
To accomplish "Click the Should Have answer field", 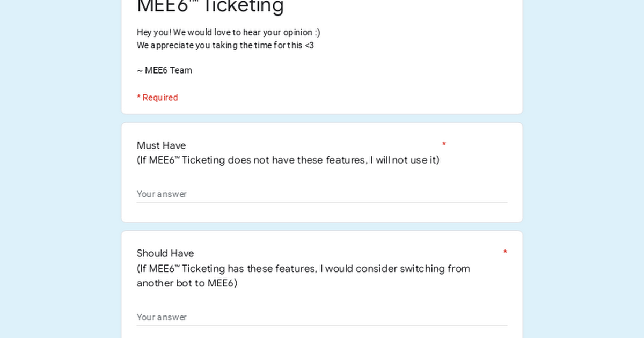I will 322,317.
